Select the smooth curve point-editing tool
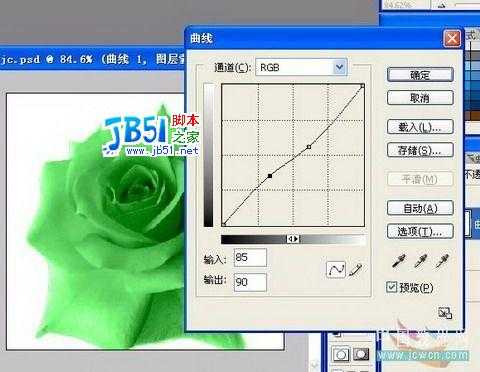 click(336, 269)
